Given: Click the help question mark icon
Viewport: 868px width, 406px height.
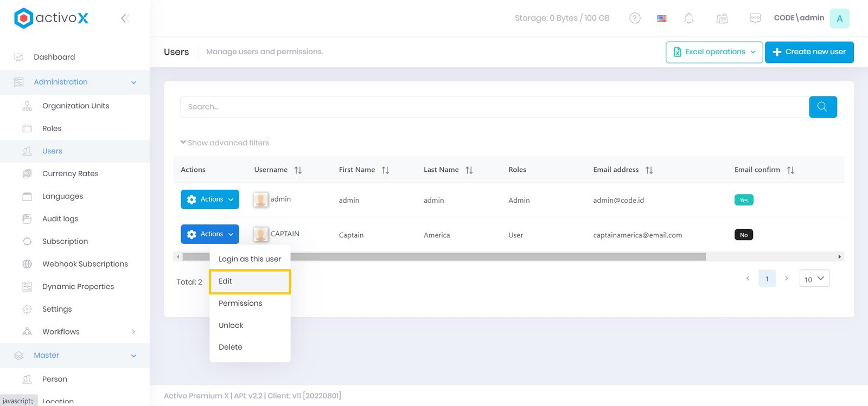Looking at the screenshot, I should click(x=635, y=18).
